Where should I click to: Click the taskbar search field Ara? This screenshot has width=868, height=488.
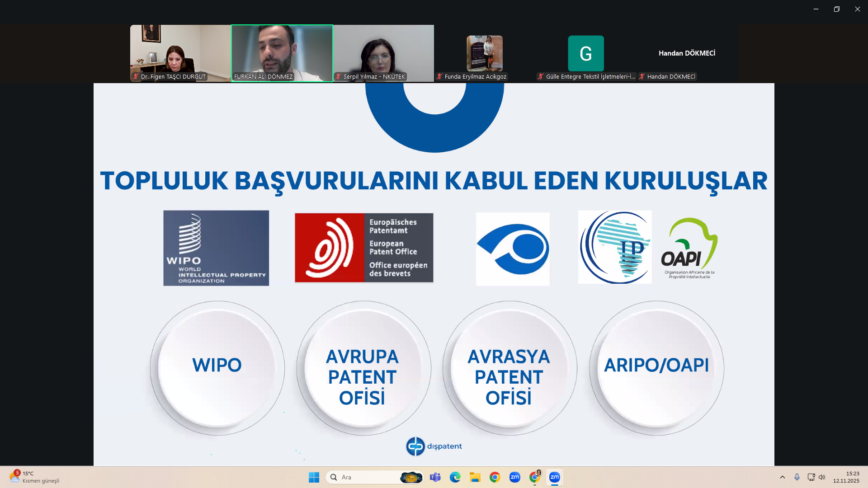click(x=362, y=477)
